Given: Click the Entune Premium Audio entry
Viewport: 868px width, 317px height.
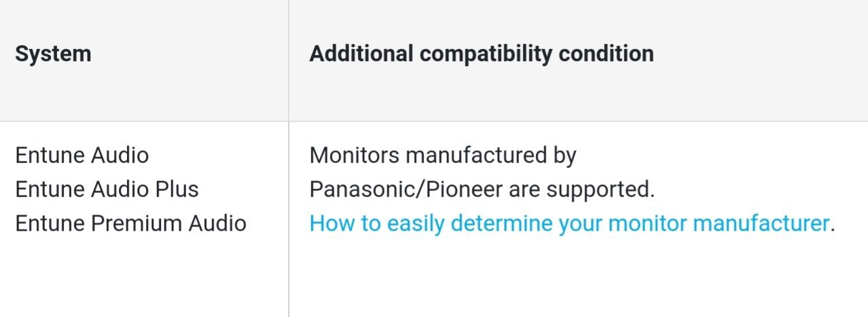Looking at the screenshot, I should click(x=130, y=223).
